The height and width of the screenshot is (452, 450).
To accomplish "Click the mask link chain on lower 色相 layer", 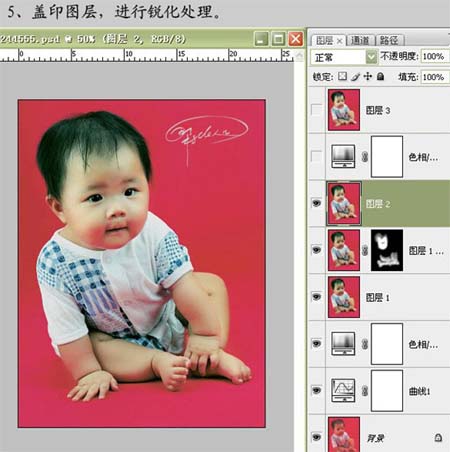I will coord(365,344).
